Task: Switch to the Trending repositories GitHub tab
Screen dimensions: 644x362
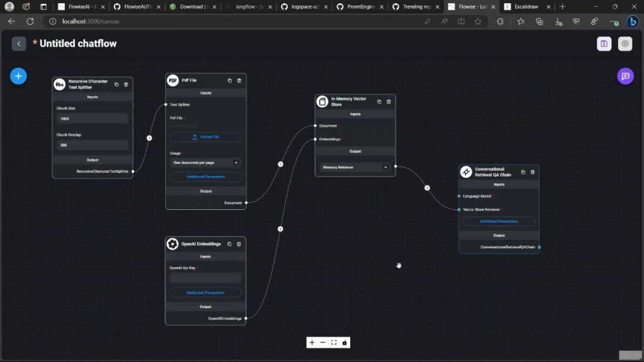Action: (x=416, y=6)
